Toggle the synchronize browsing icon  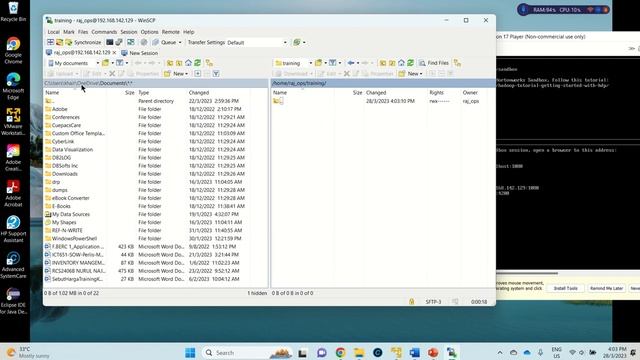[x=131, y=42]
